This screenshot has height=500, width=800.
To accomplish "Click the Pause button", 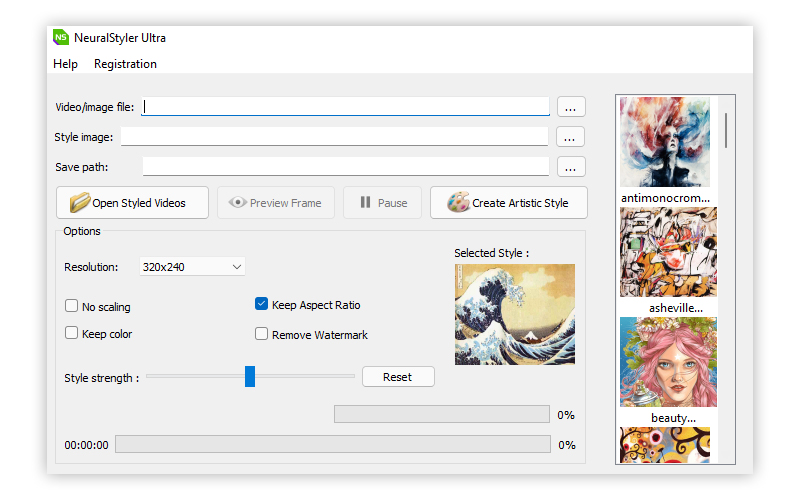I will click(x=382, y=203).
